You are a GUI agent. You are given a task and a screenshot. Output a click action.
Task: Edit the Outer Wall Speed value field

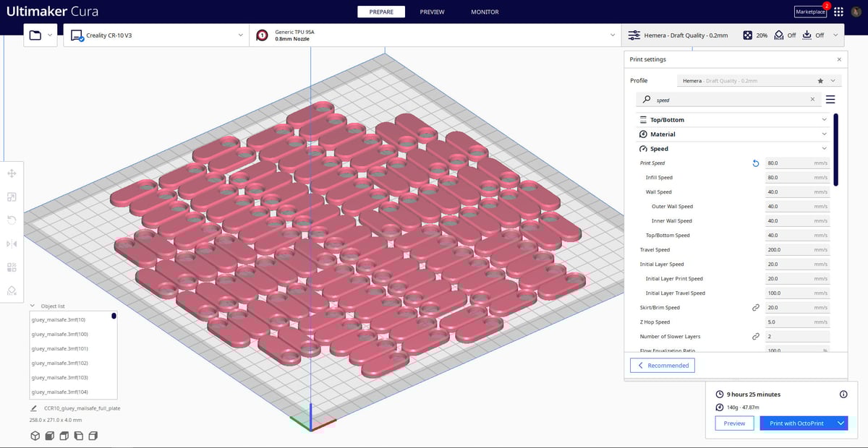tap(798, 207)
